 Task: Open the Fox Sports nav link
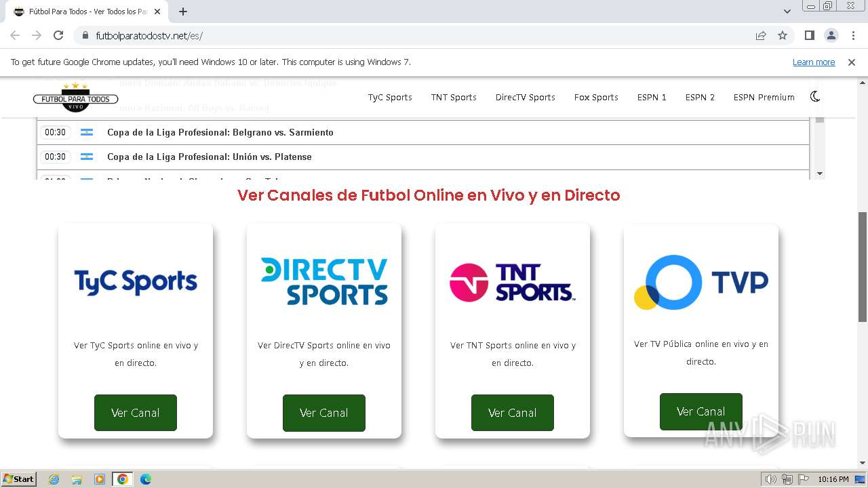[x=596, y=98]
